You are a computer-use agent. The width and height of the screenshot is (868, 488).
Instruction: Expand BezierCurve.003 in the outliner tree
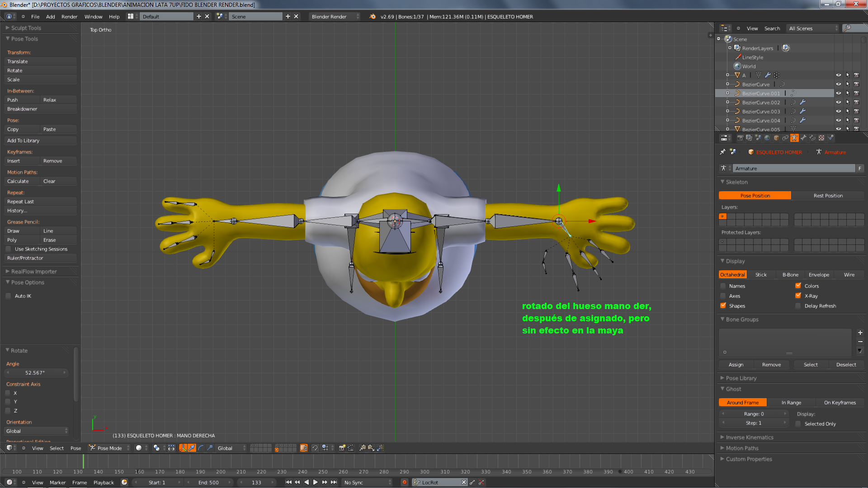click(x=727, y=111)
